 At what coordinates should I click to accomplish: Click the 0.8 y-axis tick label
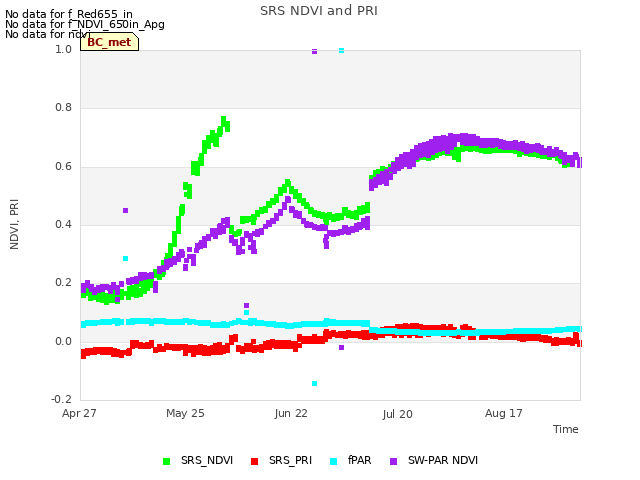click(63, 107)
